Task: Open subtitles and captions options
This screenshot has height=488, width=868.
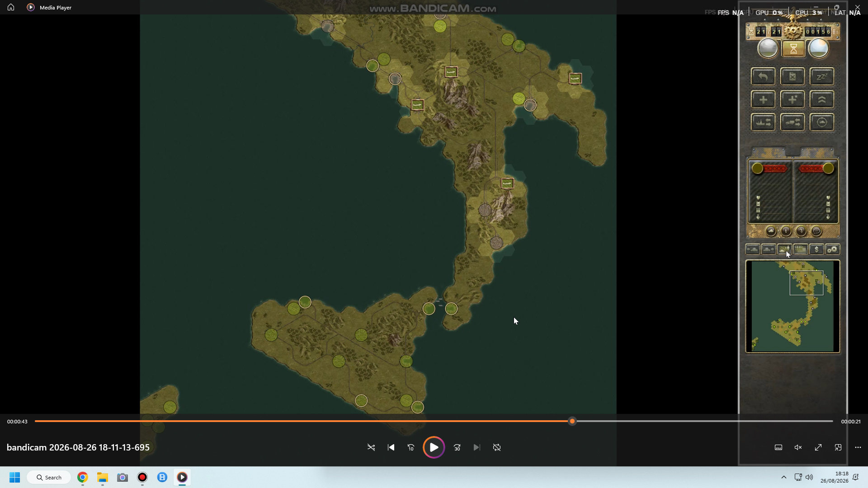Action: [x=778, y=447]
